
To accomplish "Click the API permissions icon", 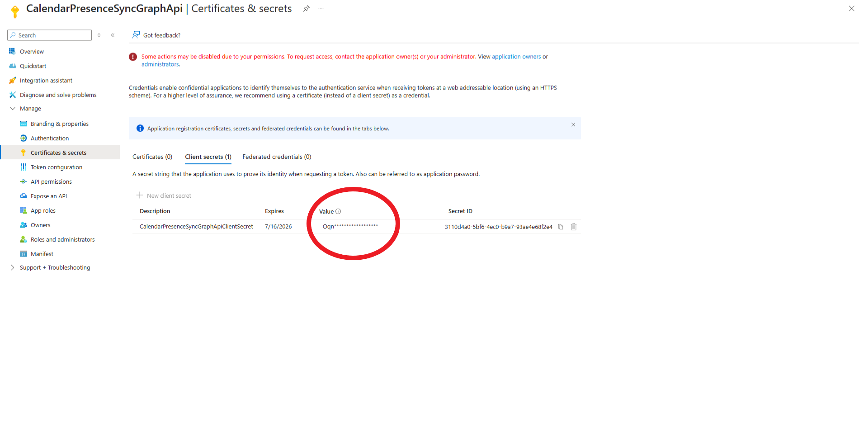I will click(24, 181).
